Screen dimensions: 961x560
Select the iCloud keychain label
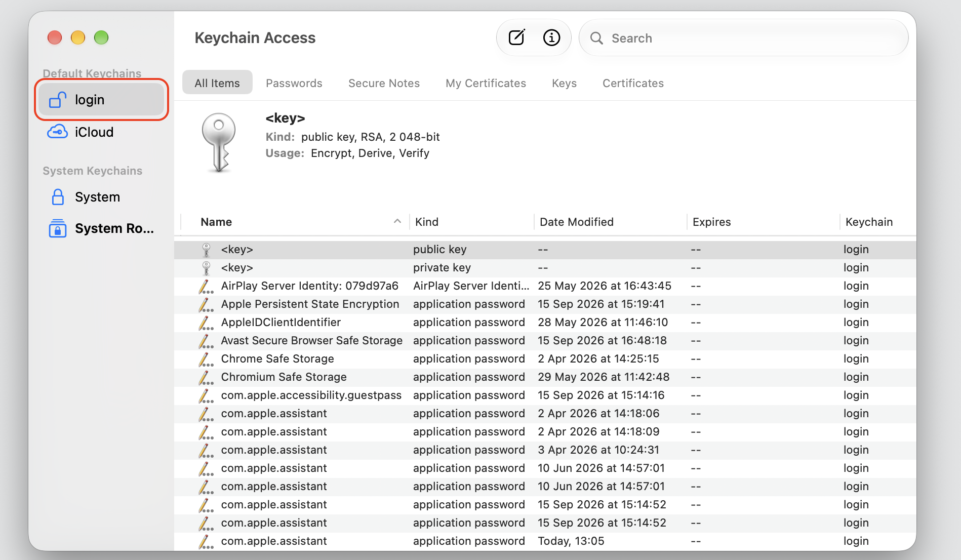coord(94,132)
